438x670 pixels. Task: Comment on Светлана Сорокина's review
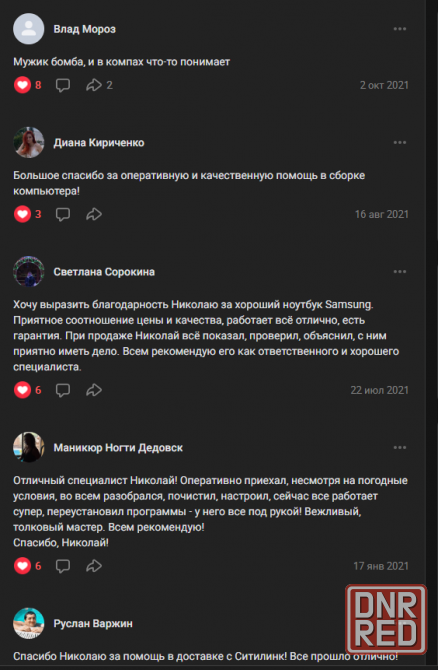click(63, 390)
